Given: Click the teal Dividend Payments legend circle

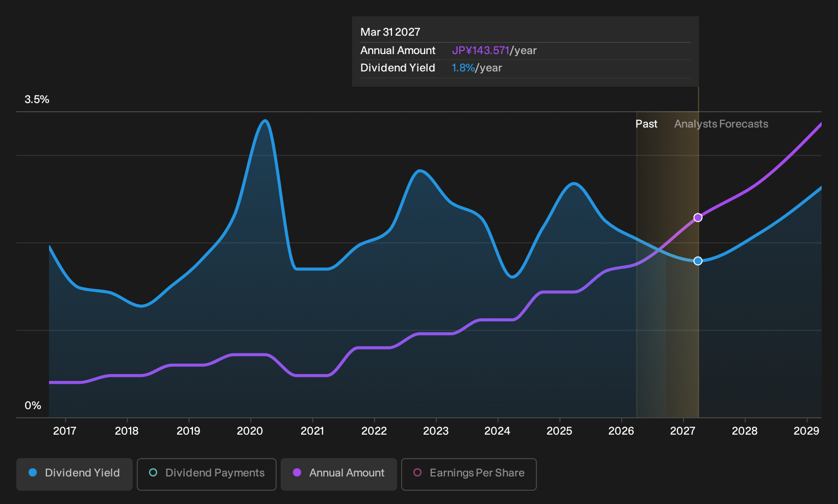Looking at the screenshot, I should click(153, 472).
